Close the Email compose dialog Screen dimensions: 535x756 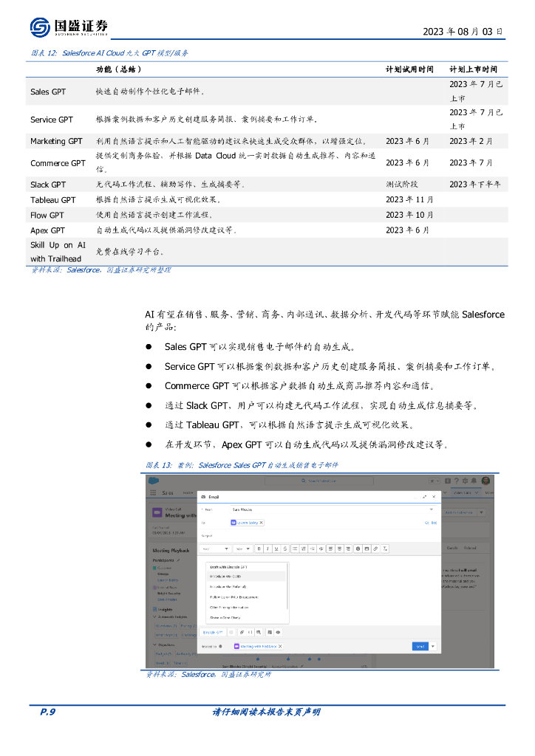point(434,497)
